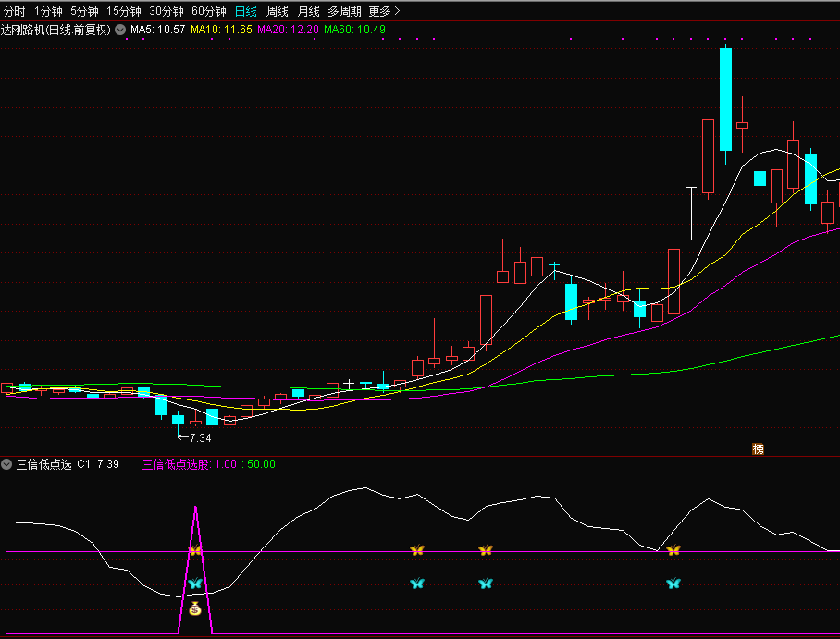Switch to 周线 weekly chart

click(x=278, y=11)
